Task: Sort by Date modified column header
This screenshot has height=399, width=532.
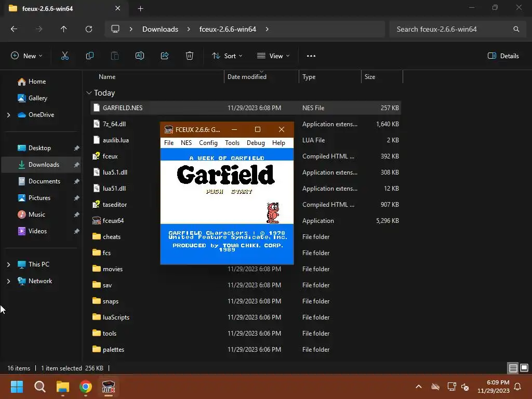Action: tap(247, 77)
